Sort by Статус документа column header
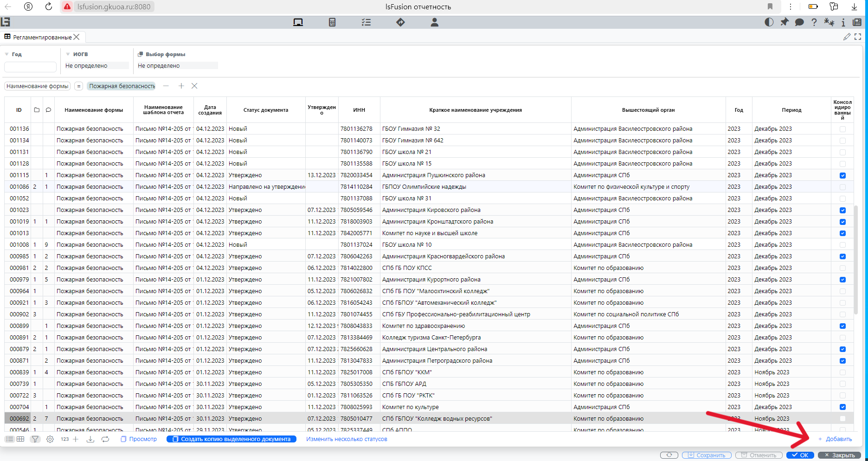868x461 pixels. coord(265,110)
